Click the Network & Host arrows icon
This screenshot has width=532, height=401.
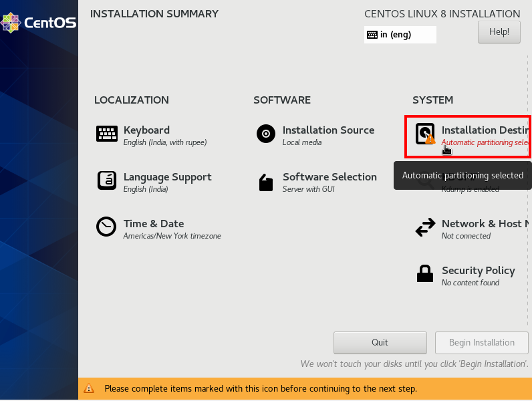[426, 227]
